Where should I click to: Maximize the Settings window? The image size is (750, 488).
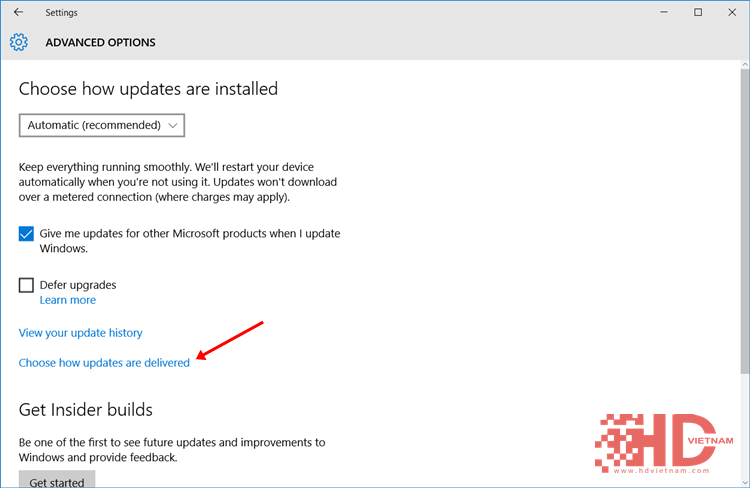[x=698, y=12]
